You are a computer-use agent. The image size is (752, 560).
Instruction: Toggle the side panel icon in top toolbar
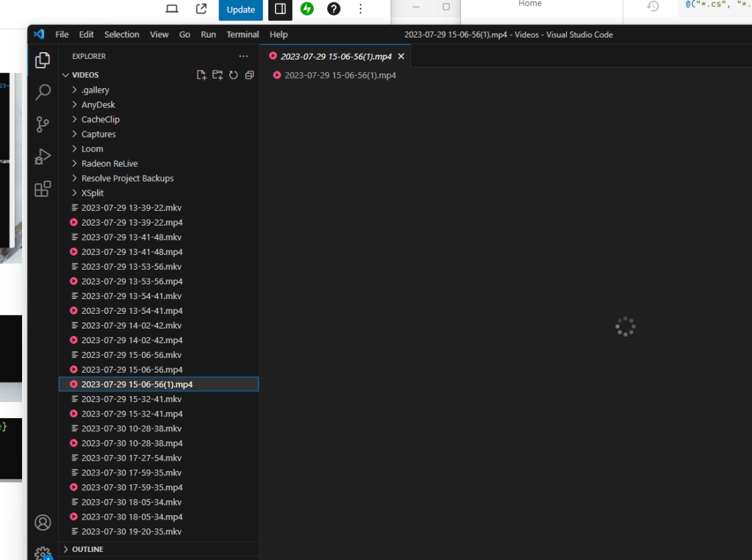[x=281, y=9]
